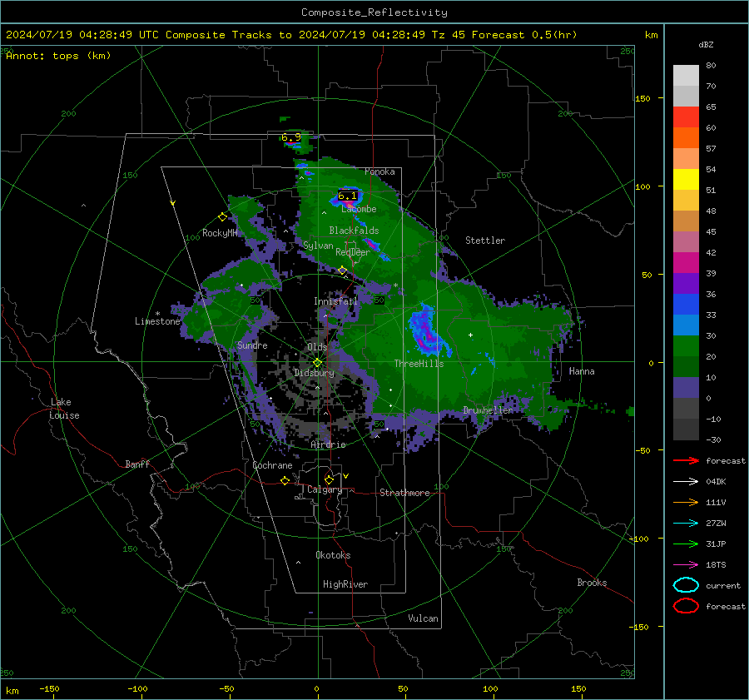Click the Blackfalds label
The width and height of the screenshot is (749, 700).
(354, 231)
